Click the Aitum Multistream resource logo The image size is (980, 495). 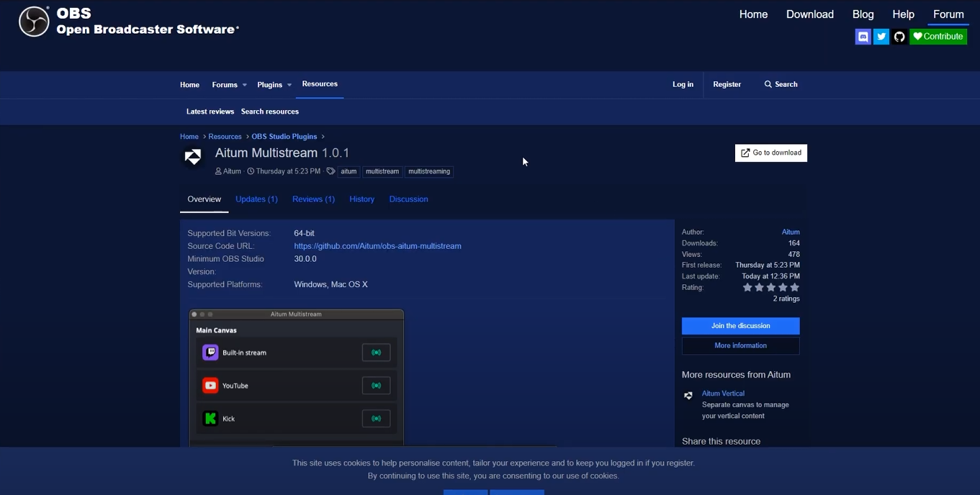pyautogui.click(x=193, y=156)
